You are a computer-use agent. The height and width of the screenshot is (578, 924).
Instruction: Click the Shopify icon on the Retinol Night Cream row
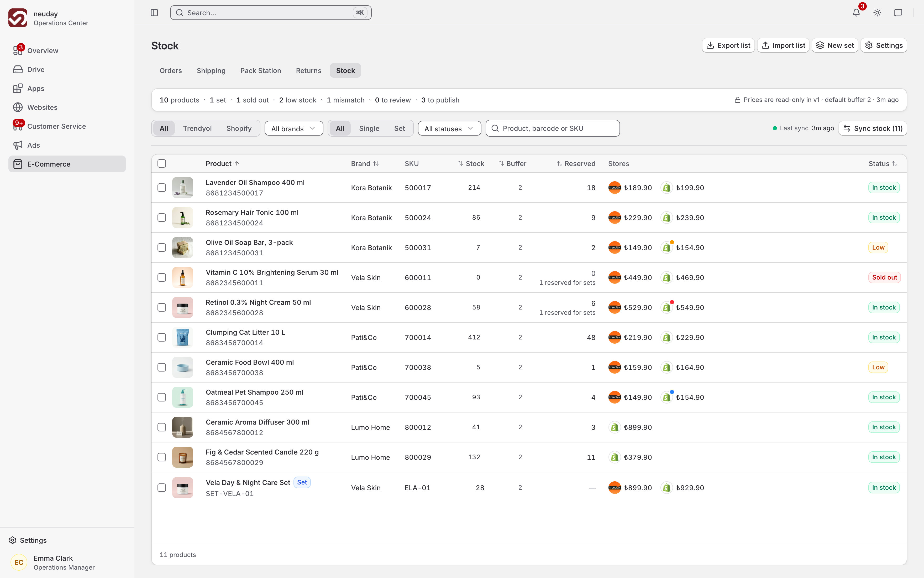[x=667, y=307]
